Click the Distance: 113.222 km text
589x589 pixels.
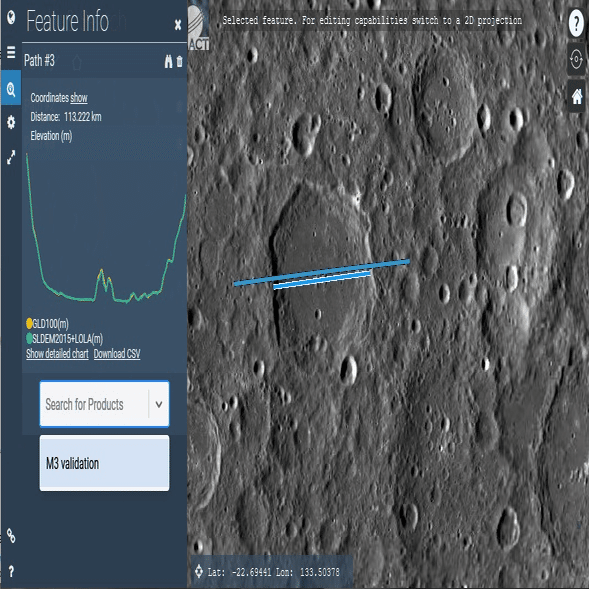[x=66, y=117]
